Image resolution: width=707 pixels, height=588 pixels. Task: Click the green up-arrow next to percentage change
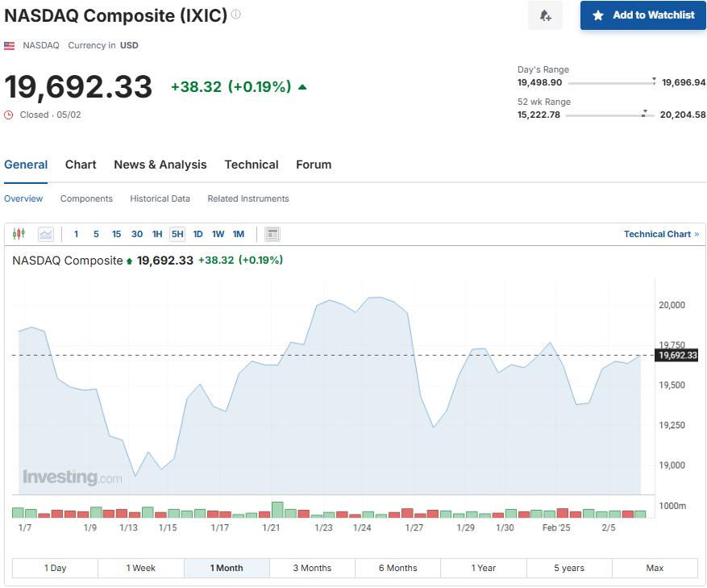(302, 87)
